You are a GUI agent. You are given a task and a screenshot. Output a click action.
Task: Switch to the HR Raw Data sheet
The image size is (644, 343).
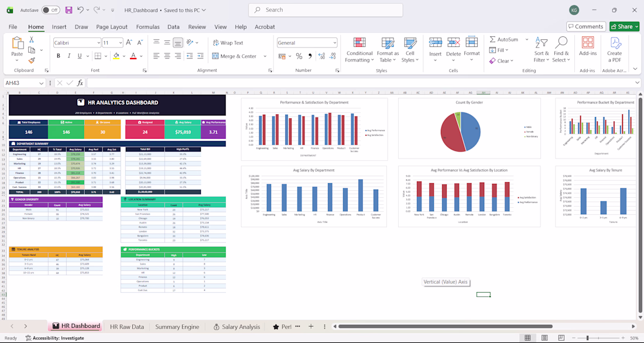point(127,327)
